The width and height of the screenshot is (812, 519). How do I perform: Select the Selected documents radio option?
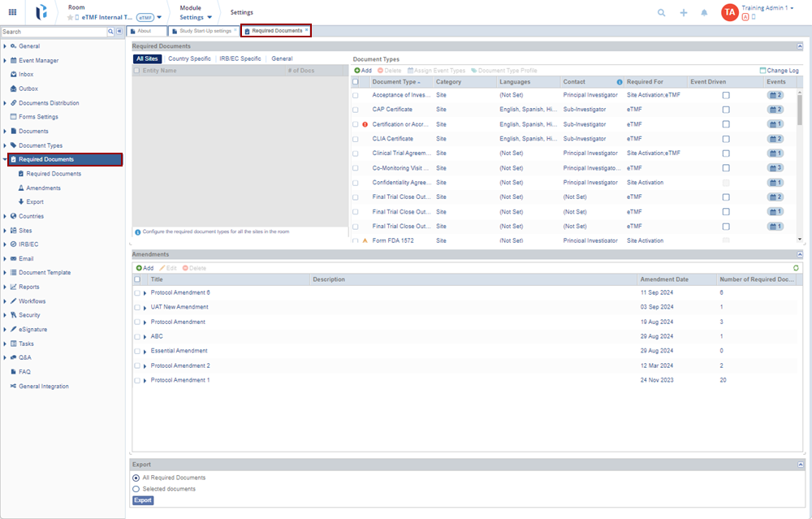(136, 489)
